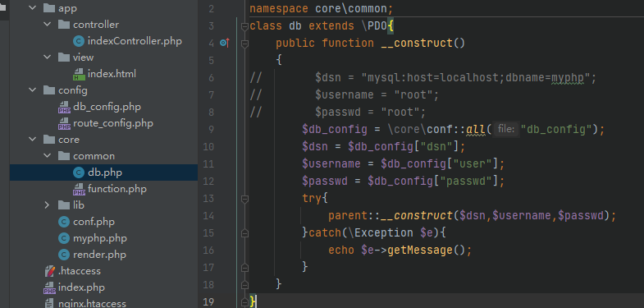Click the folder icon next to core
The image size is (644, 308).
(49, 140)
